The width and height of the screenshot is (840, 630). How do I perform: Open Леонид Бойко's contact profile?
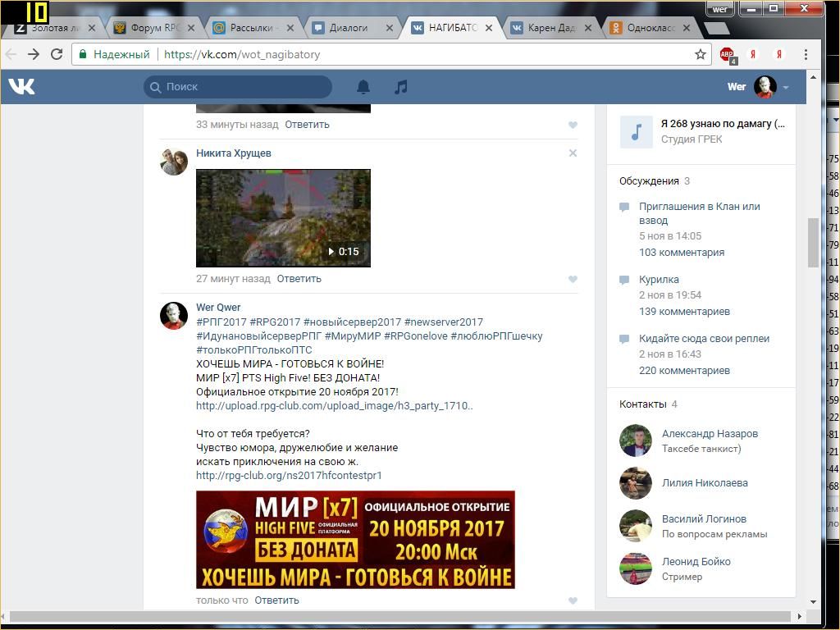coord(696,561)
